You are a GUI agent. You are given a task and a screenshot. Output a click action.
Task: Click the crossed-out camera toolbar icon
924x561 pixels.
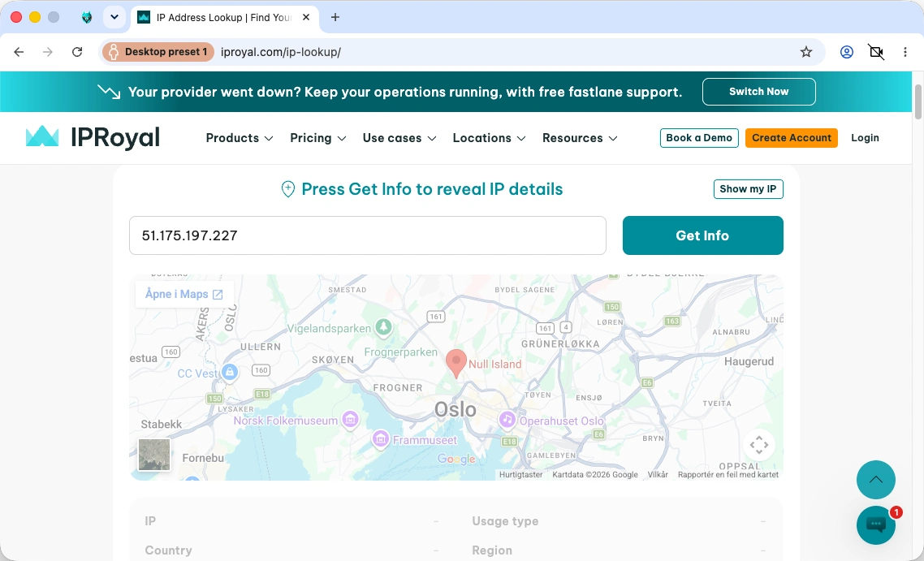[876, 52]
